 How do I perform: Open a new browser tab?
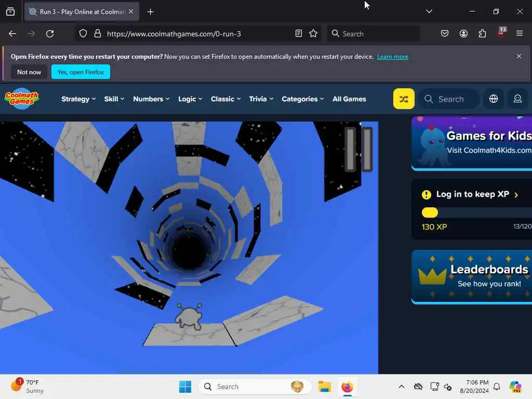point(150,12)
